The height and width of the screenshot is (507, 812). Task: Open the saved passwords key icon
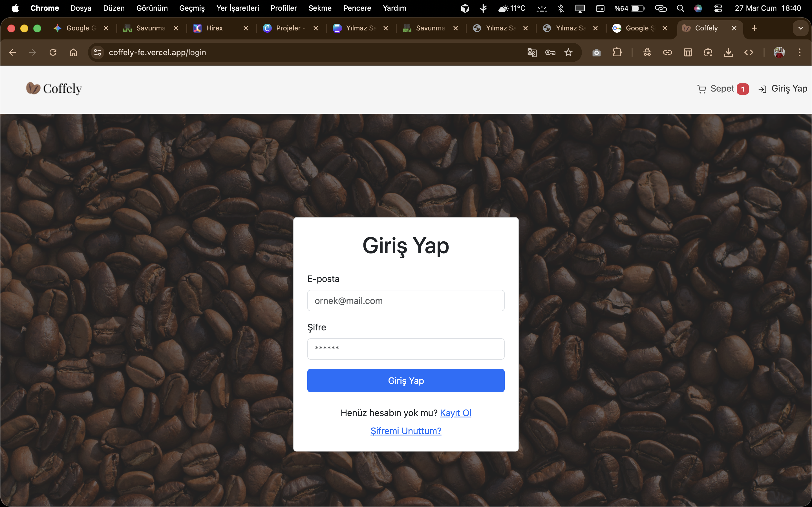tap(550, 53)
